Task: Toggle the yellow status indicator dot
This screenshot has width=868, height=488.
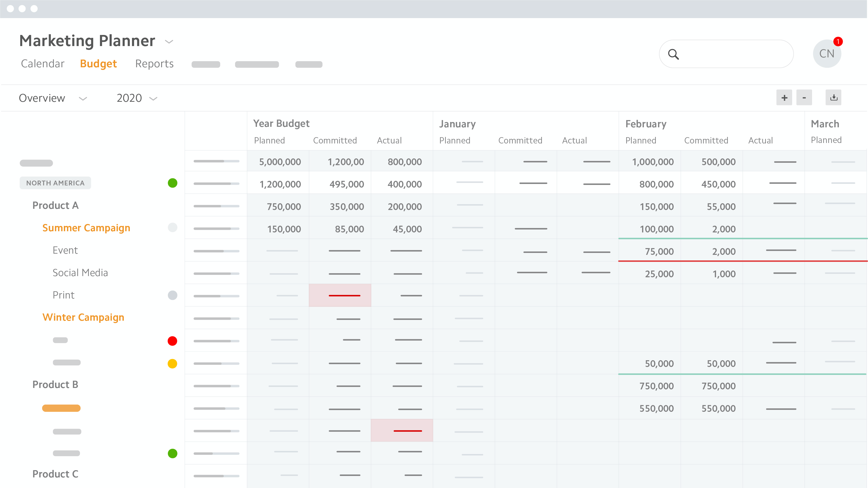Action: coord(172,364)
